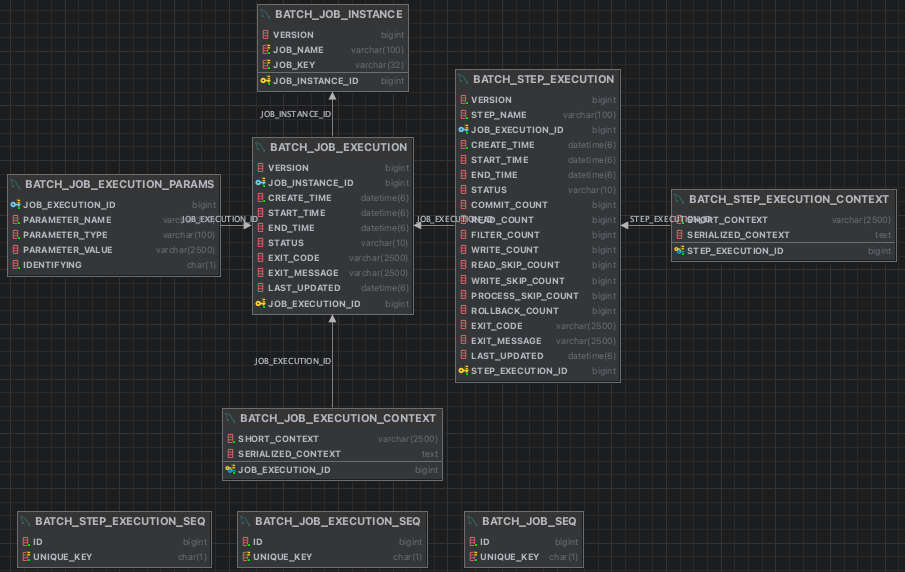Click the table icon beside BATCH_STEP_EXECUTION title
Image resolution: width=905 pixels, height=572 pixels.
point(463,80)
